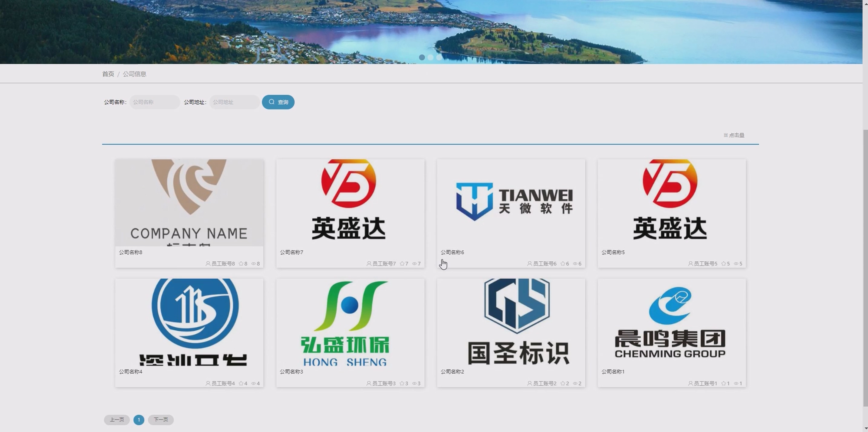This screenshot has height=432, width=868.
Task: Click the 公司名称5 title text
Action: 613,253
